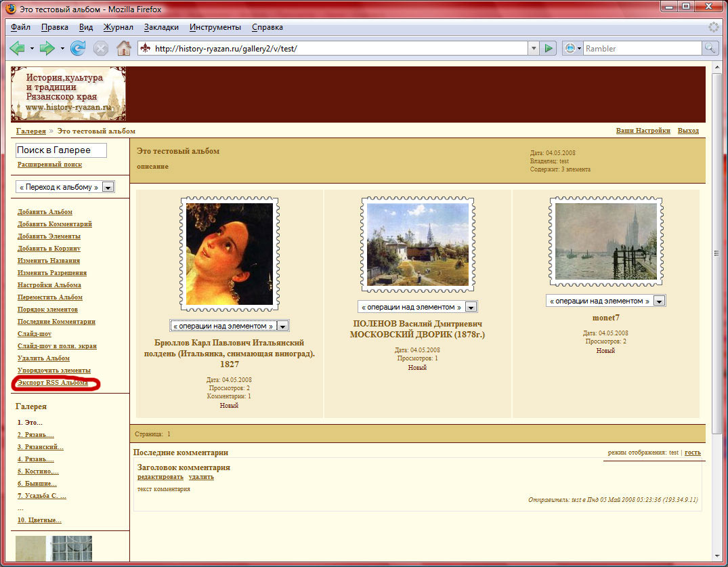
Task: Click the Порядок элементов link
Action: [x=48, y=310]
